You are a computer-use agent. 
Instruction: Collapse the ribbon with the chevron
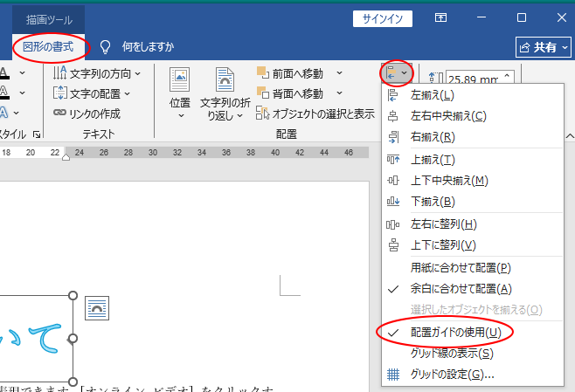(570, 136)
